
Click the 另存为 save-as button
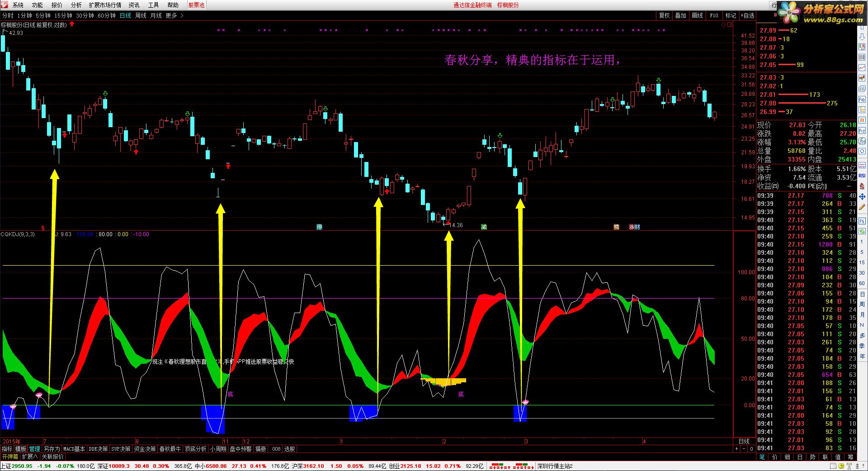point(52,449)
